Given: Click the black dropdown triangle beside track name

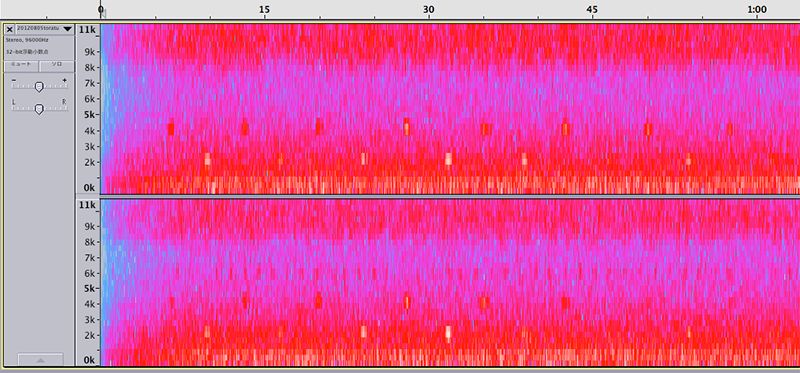Looking at the screenshot, I should coord(67,29).
